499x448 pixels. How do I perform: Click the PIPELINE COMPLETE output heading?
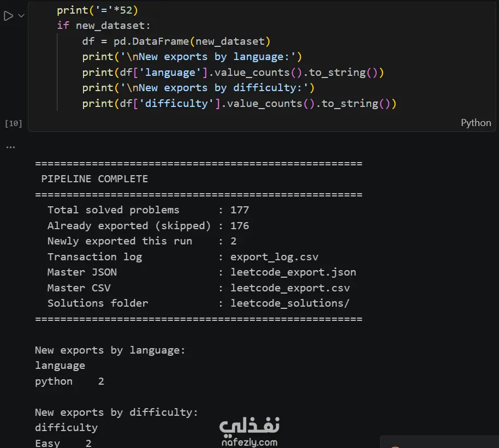[94, 179]
